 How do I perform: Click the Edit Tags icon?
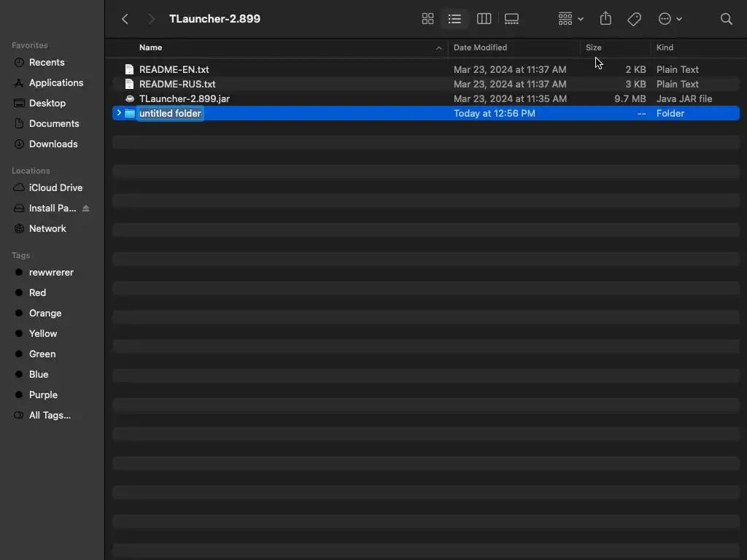634,19
